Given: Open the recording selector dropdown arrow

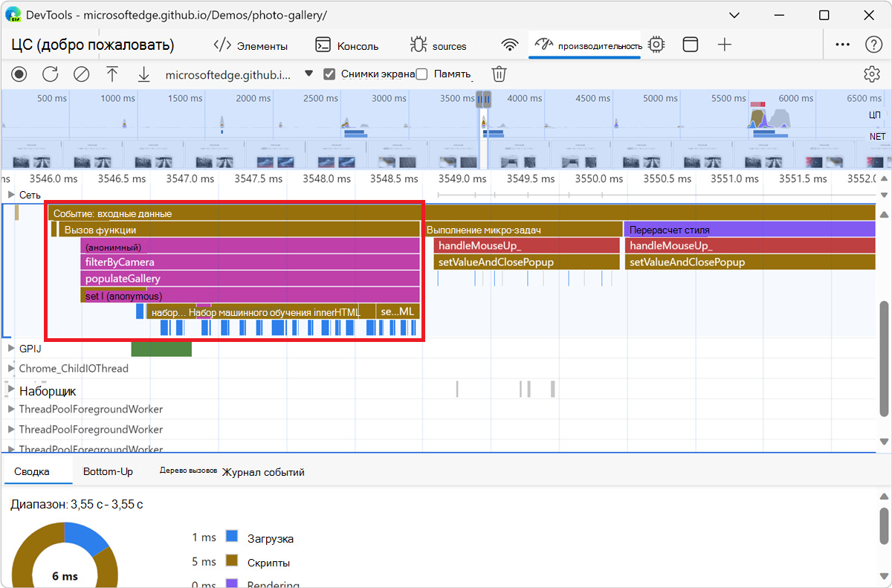Looking at the screenshot, I should tap(309, 74).
